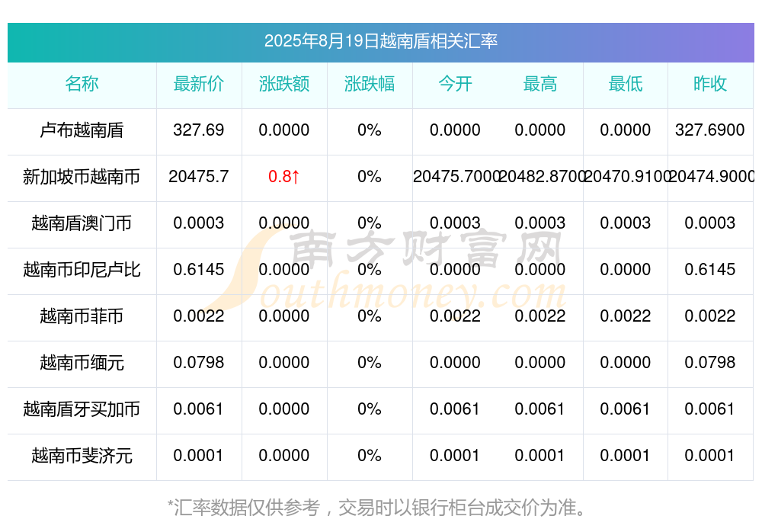Viewport: 762px width, 532px height.
Task: Click the 20475.7000 opening value
Action: click(456, 177)
